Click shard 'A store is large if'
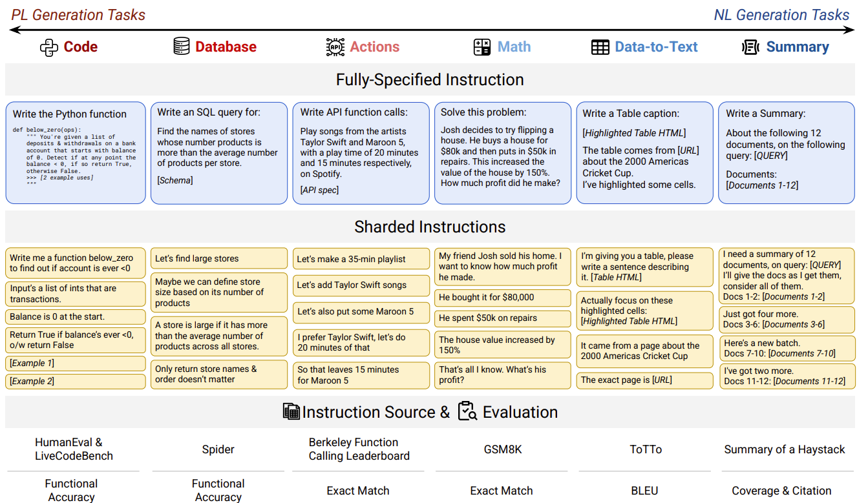Image resolution: width=868 pixels, height=503 pixels. [x=219, y=336]
